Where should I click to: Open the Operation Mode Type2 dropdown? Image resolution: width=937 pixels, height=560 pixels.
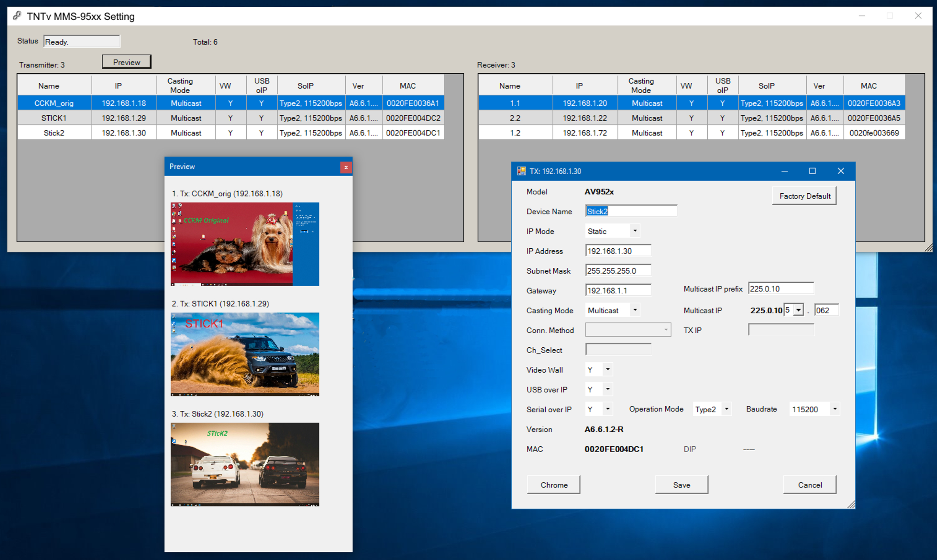726,409
